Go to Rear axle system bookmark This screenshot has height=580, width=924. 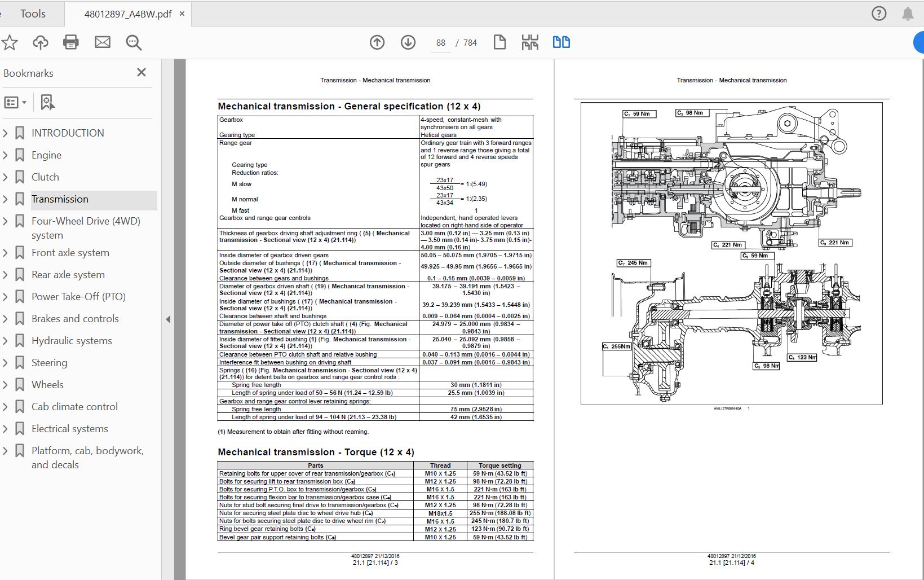click(68, 275)
